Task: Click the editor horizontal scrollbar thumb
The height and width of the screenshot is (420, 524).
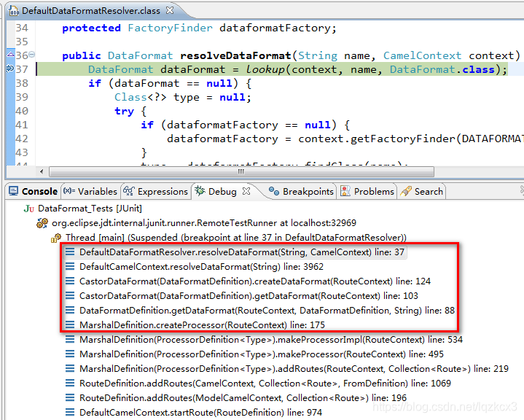Action: [x=241, y=172]
